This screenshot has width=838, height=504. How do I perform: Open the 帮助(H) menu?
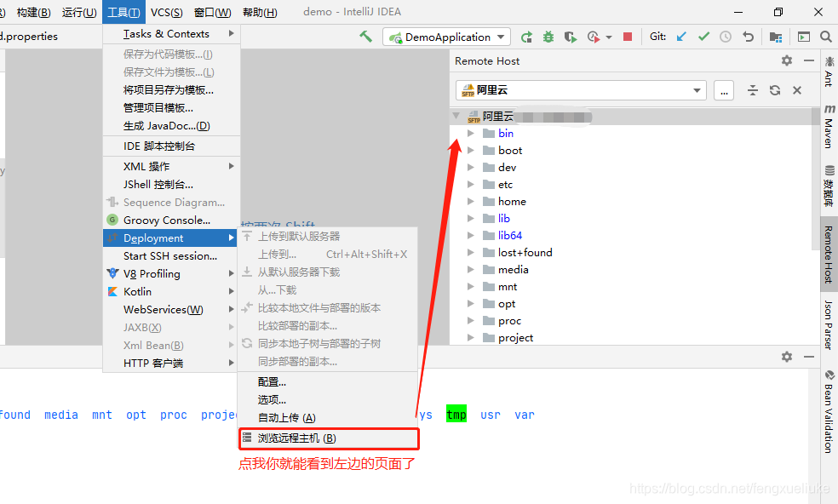click(260, 12)
